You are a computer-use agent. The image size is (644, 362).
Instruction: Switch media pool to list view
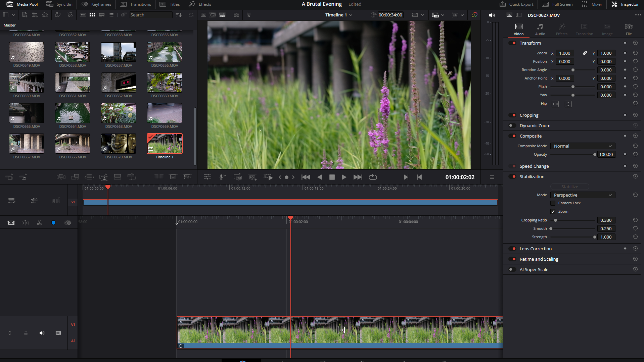pos(111,15)
